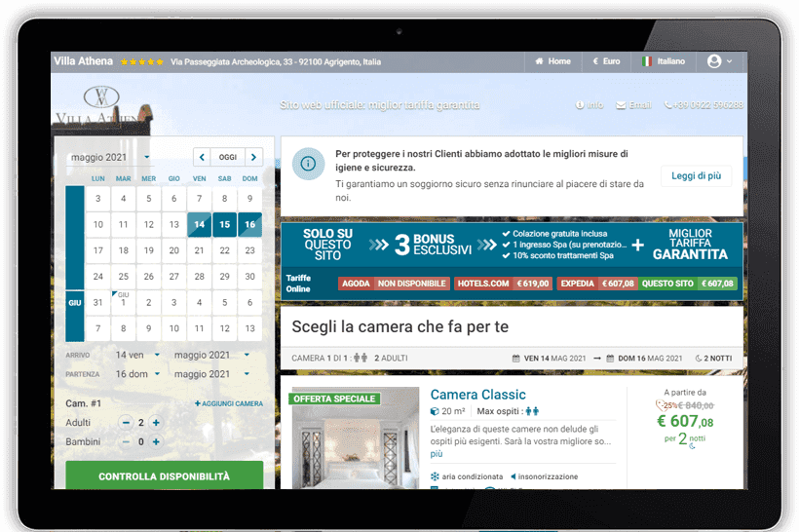Screen dimensions: 799x532
Task: Click the five-star rating in header
Action: [141, 61]
